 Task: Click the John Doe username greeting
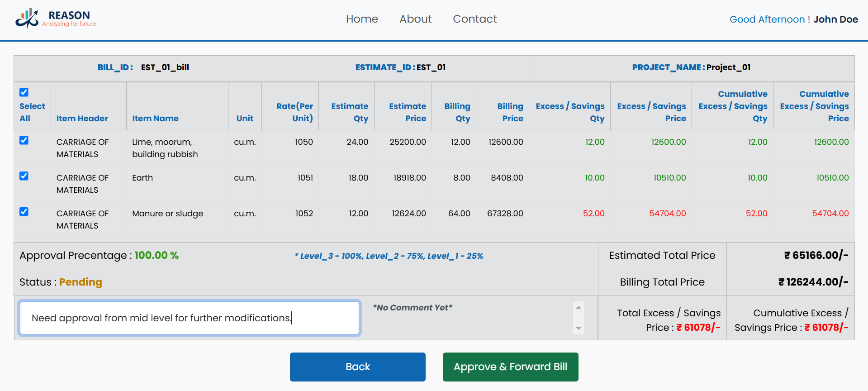[x=835, y=19]
